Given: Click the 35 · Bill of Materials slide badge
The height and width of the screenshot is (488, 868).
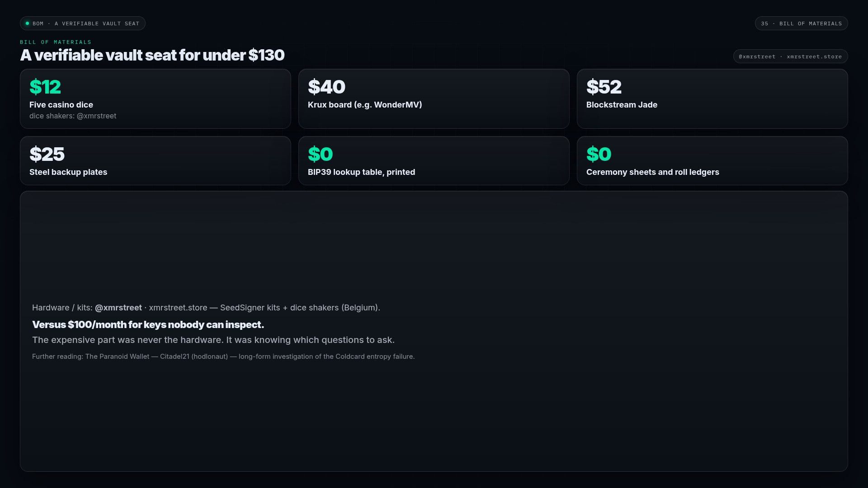Looking at the screenshot, I should (x=801, y=23).
